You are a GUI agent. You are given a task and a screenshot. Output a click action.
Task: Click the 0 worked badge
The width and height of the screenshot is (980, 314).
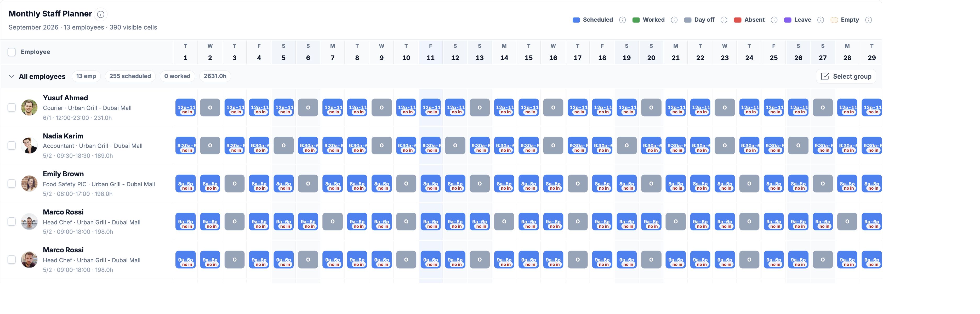coord(177,76)
